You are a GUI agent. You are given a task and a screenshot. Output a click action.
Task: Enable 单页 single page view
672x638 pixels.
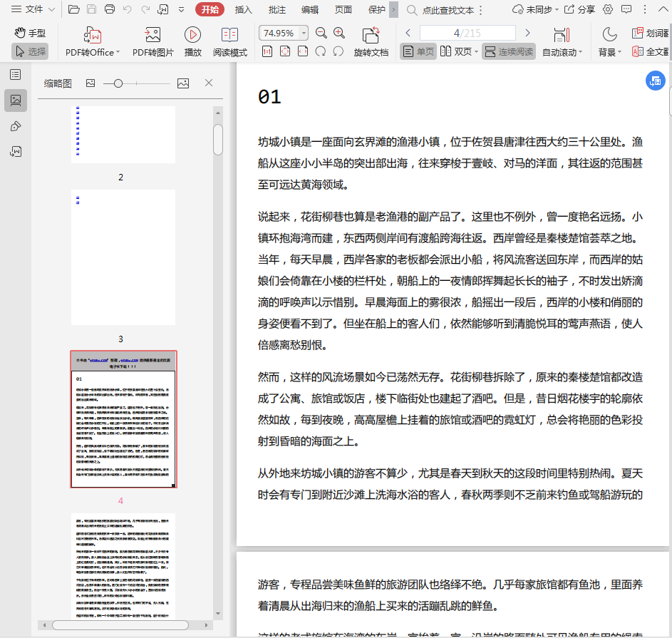pos(418,51)
